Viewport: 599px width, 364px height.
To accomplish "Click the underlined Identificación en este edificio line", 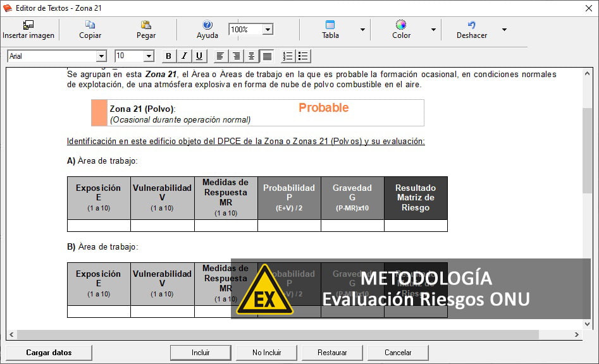I will [x=245, y=141].
